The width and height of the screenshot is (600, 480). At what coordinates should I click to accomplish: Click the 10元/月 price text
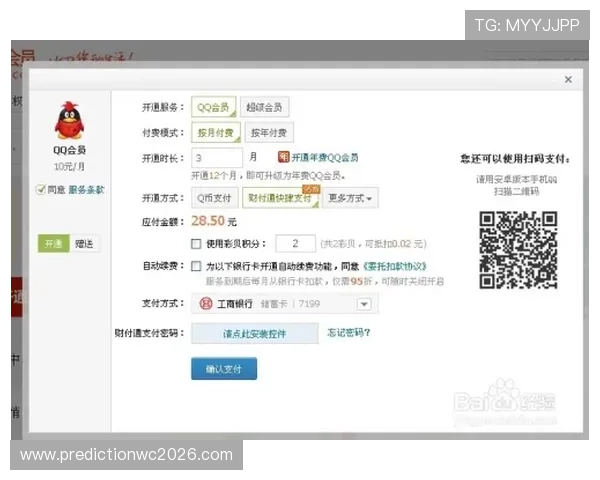pos(69,167)
